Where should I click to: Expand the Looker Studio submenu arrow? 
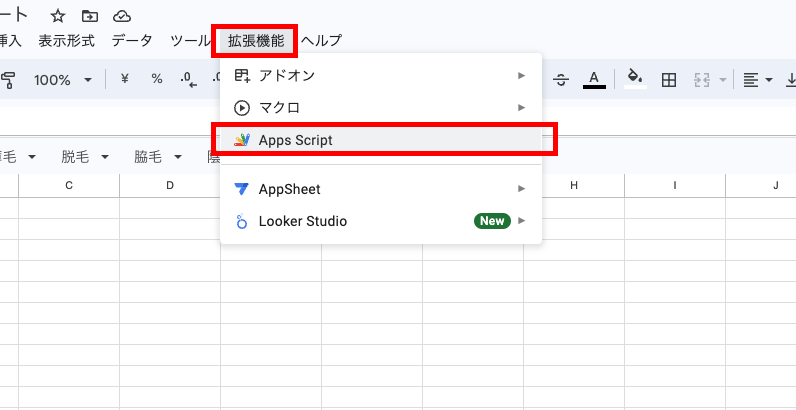click(521, 221)
